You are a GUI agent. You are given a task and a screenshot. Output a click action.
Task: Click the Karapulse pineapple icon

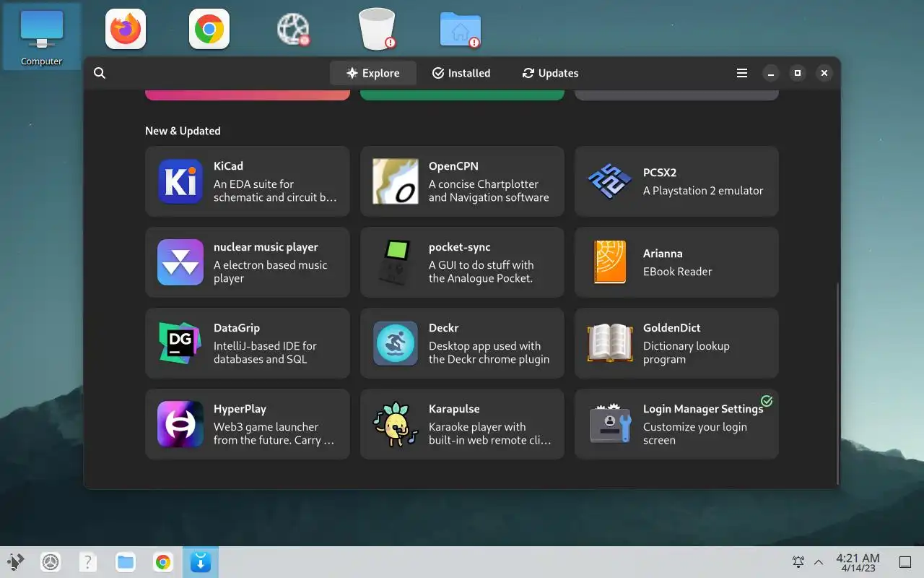click(395, 424)
